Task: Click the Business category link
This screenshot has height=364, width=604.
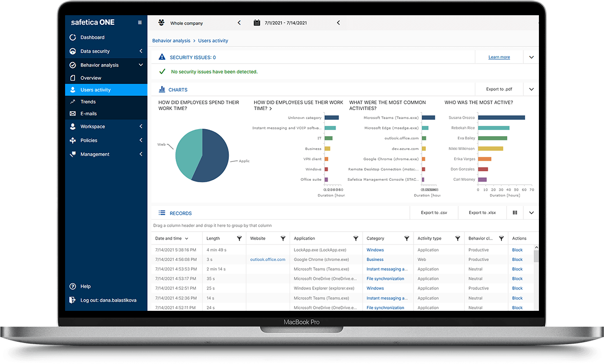Action: (375, 260)
